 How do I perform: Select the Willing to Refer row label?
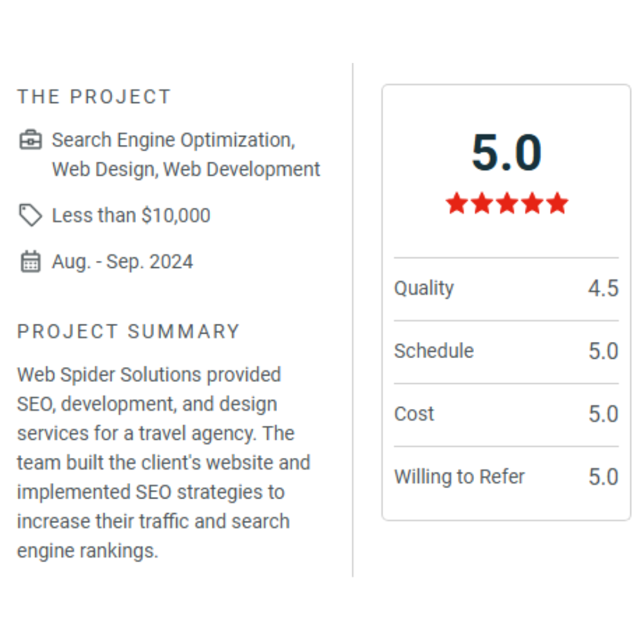[459, 477]
